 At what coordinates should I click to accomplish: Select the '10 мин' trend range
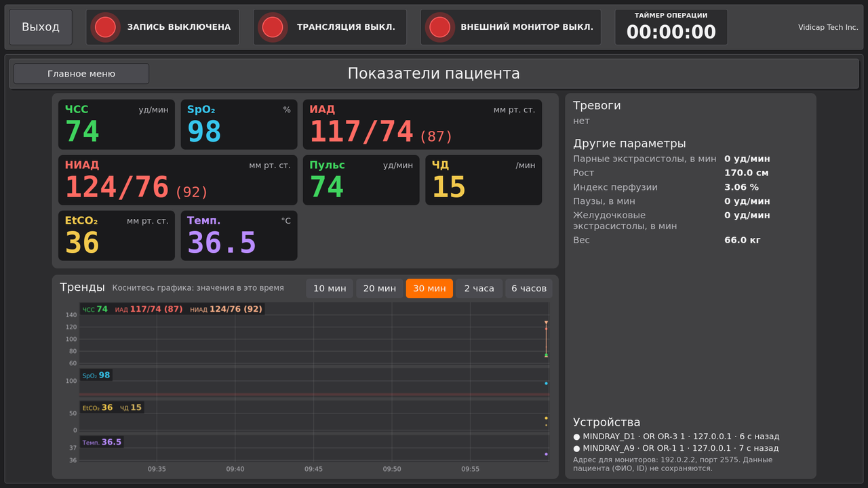tap(330, 289)
